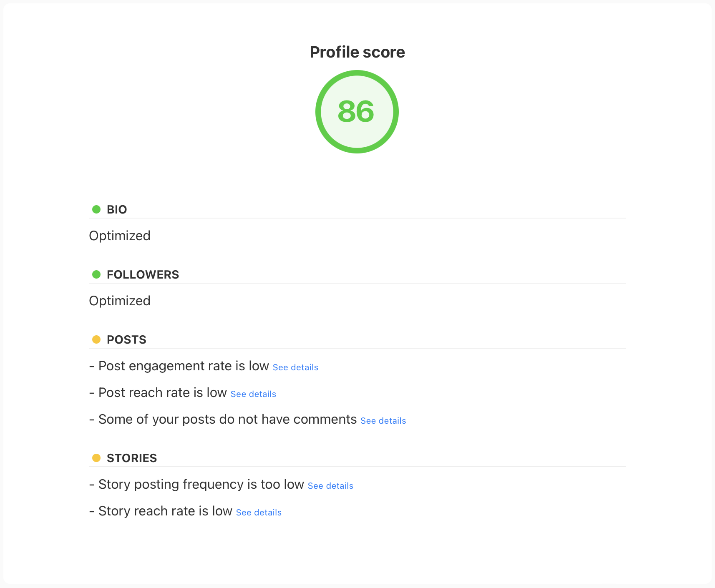Viewport: 715px width, 588px height.
Task: Click the green status dot beside BIO
Action: coord(96,209)
